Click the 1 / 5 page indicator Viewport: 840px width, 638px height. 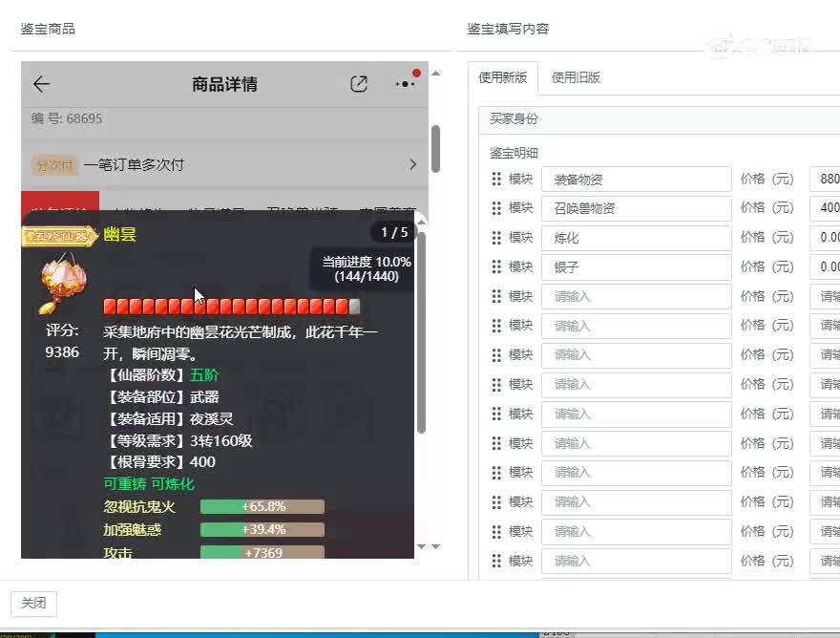[394, 233]
